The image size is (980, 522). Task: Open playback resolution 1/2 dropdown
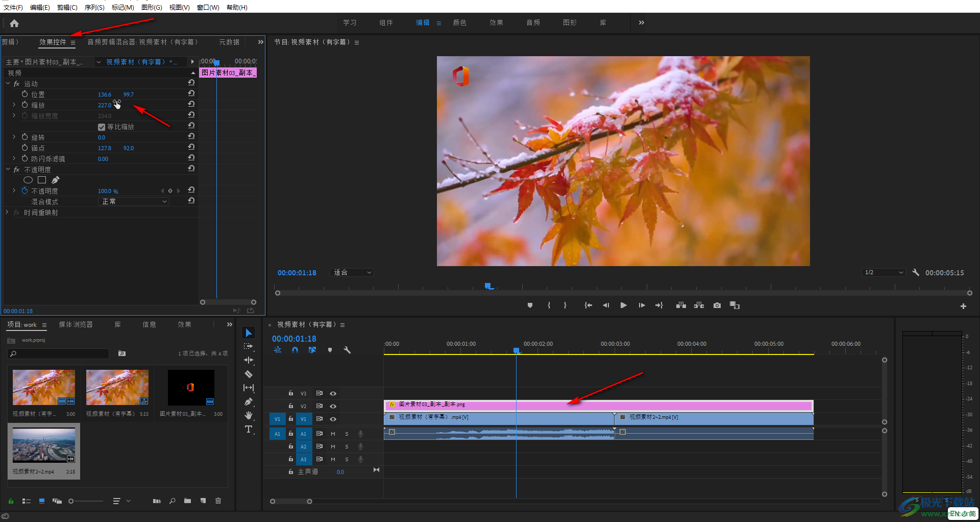click(x=884, y=273)
